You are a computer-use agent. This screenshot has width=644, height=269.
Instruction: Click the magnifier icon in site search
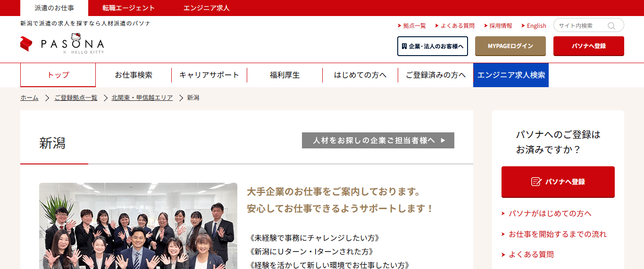coord(611,26)
